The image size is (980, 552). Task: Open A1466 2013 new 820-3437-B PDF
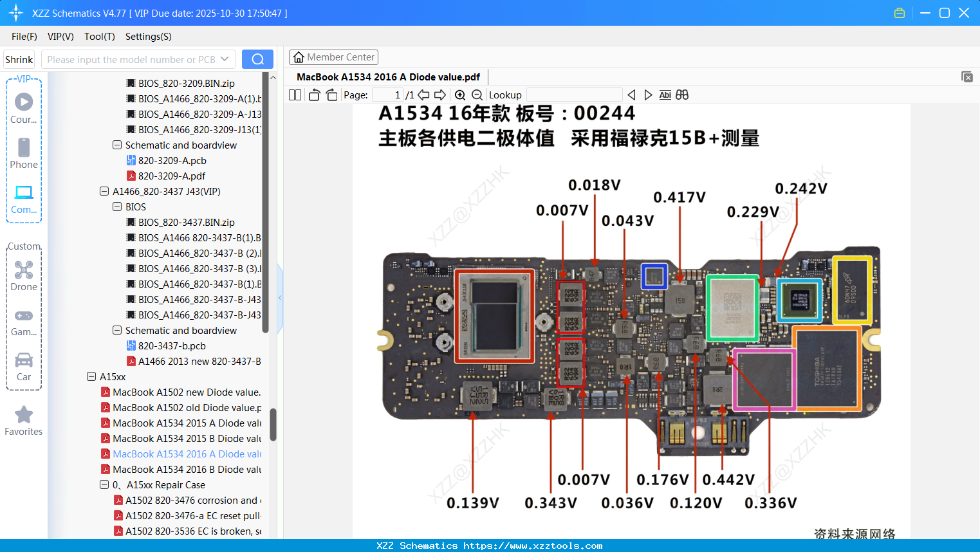click(x=199, y=361)
